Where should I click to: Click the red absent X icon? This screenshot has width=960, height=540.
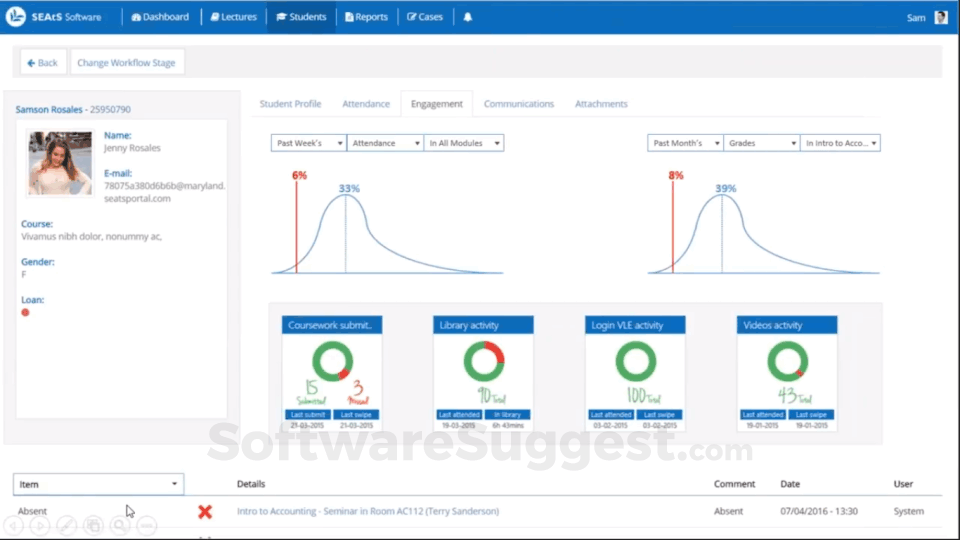pyautogui.click(x=205, y=511)
